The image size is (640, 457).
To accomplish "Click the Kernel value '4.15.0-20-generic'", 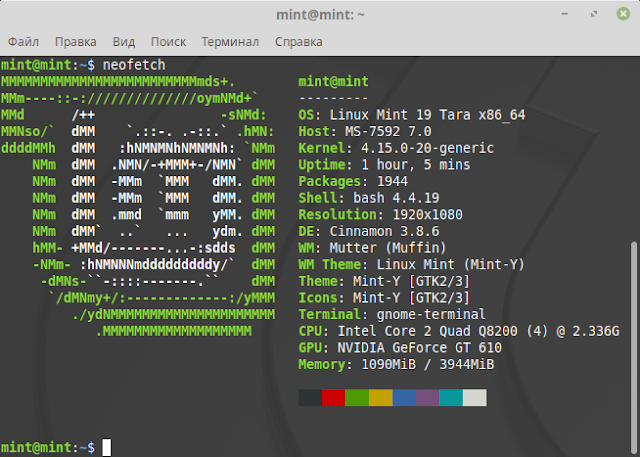I will coord(427,148).
